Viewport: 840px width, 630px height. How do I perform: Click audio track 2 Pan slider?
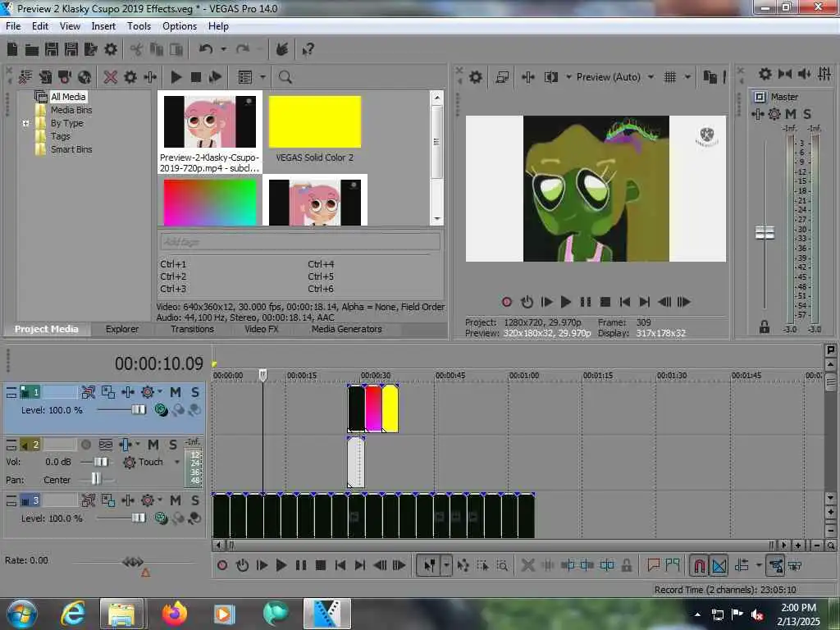96,479
